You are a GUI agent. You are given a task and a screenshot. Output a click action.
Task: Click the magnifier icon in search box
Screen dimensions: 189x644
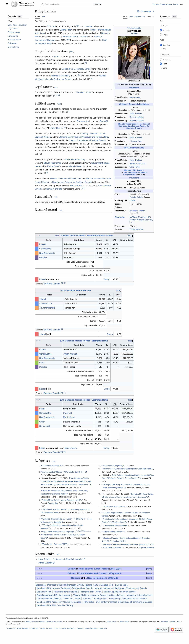43,4
